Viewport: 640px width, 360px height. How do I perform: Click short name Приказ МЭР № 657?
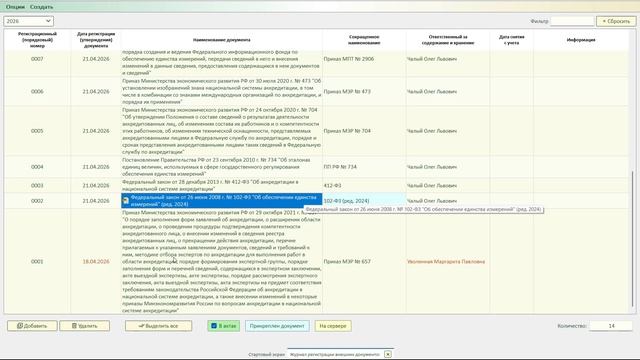[x=347, y=261]
